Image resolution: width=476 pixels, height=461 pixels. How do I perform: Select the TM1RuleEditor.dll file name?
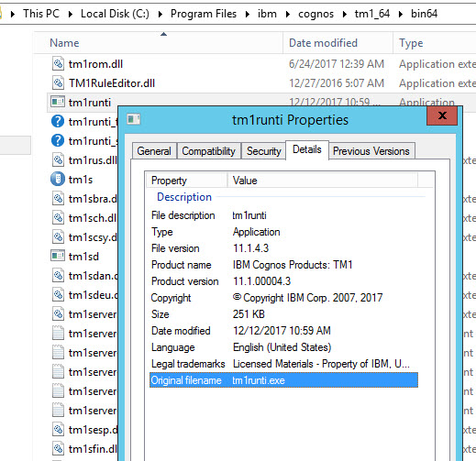tap(112, 83)
